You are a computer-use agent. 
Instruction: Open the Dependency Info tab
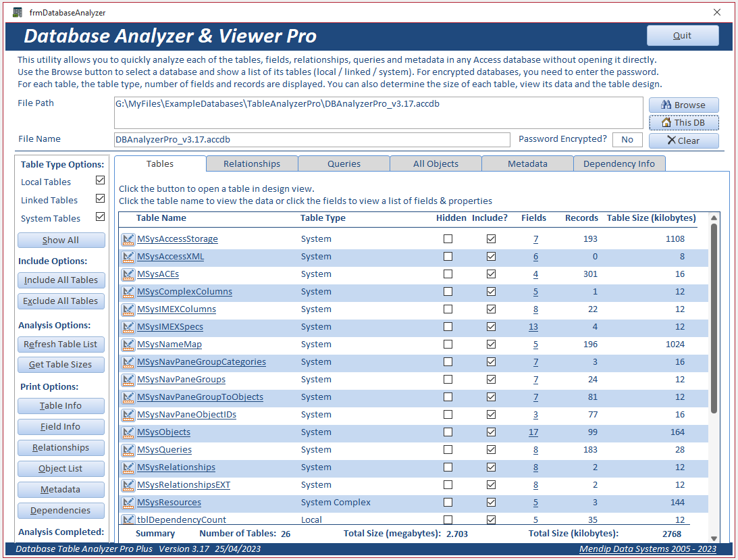click(619, 164)
